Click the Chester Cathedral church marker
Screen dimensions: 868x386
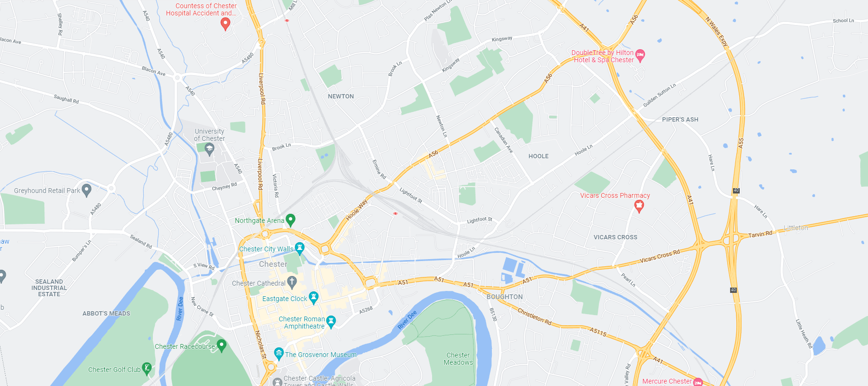click(x=292, y=282)
